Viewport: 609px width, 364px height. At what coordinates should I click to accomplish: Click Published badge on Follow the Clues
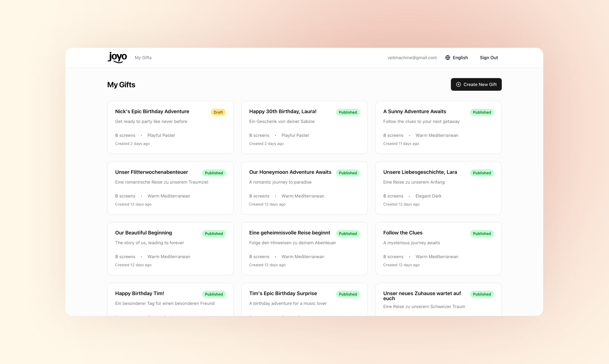pos(482,233)
